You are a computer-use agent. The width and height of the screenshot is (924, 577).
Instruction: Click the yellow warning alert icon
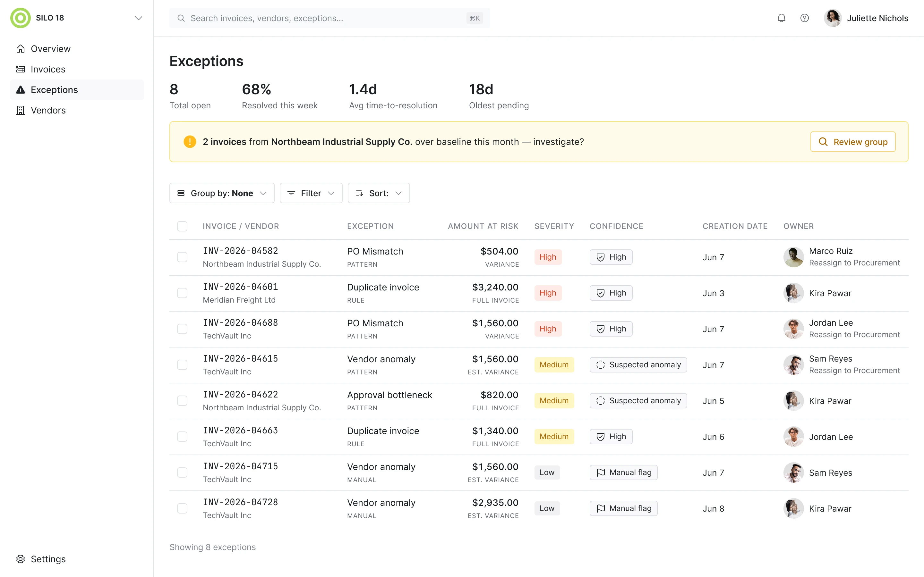pyautogui.click(x=190, y=142)
